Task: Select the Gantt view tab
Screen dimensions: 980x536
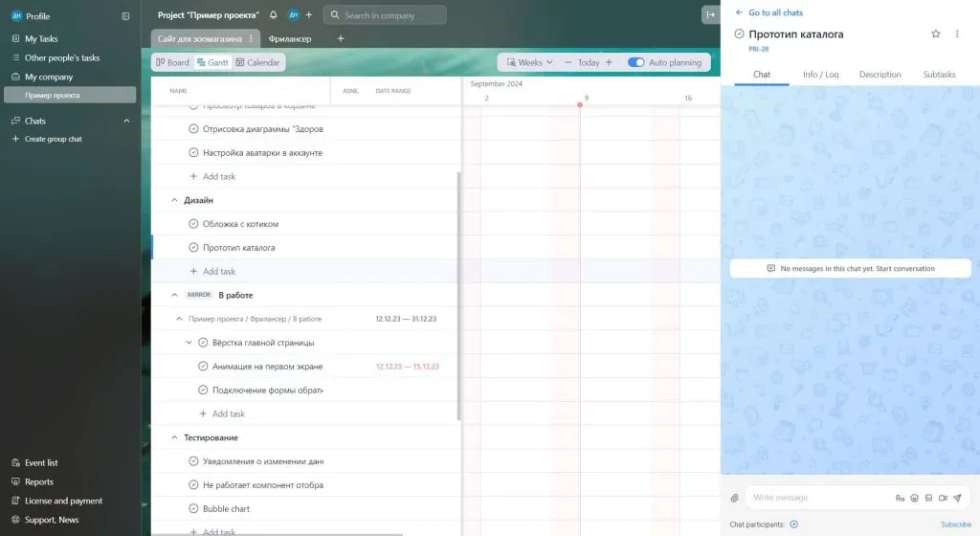Action: [x=212, y=62]
